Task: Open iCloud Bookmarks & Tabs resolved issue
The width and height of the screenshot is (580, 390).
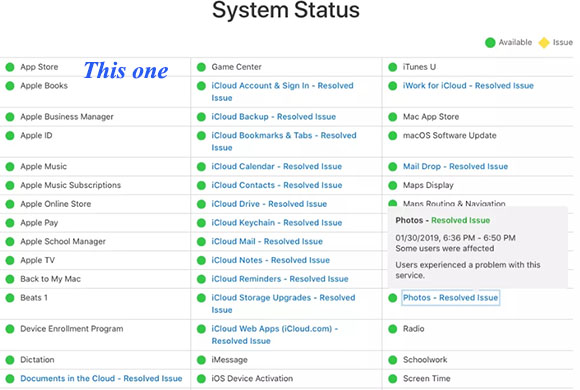Action: (284, 141)
